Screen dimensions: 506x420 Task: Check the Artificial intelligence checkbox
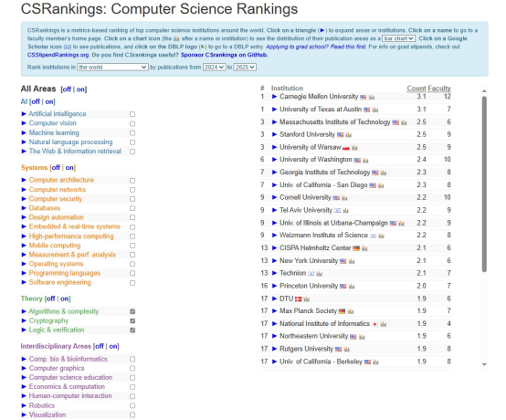pos(132,114)
